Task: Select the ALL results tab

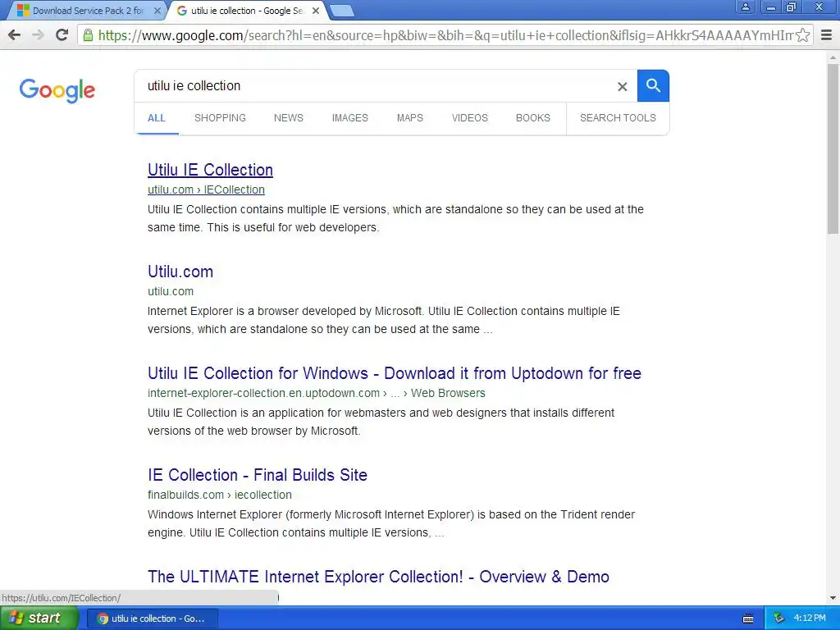Action: click(x=157, y=118)
